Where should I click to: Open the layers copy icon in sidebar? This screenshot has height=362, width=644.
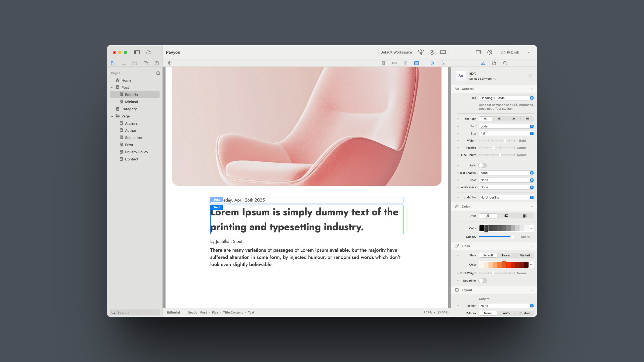point(146,63)
